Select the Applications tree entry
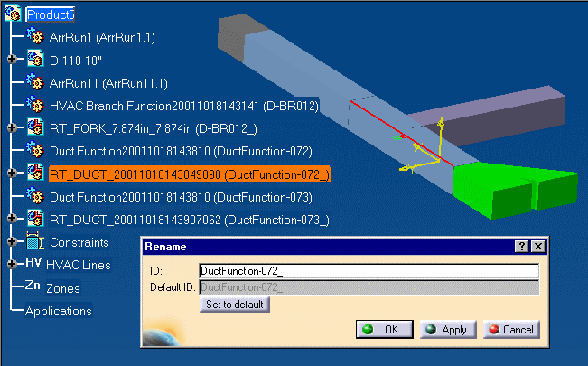 tap(58, 311)
